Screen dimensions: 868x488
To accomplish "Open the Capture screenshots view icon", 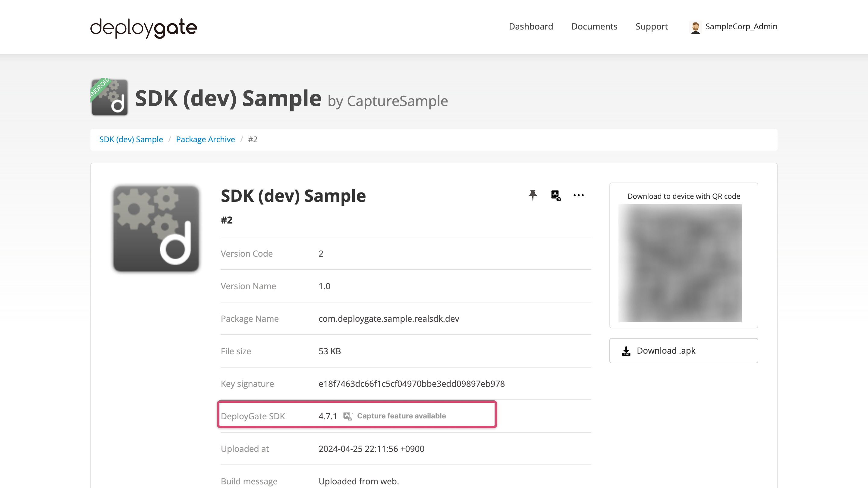I will tap(555, 195).
